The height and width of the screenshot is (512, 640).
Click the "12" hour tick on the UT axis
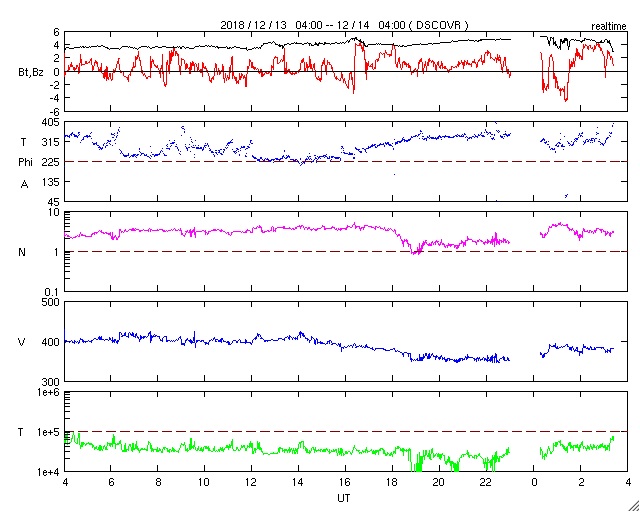tap(251, 482)
